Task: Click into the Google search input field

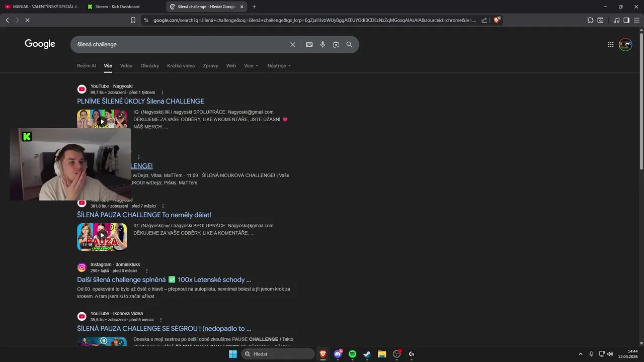Action: 181,44
